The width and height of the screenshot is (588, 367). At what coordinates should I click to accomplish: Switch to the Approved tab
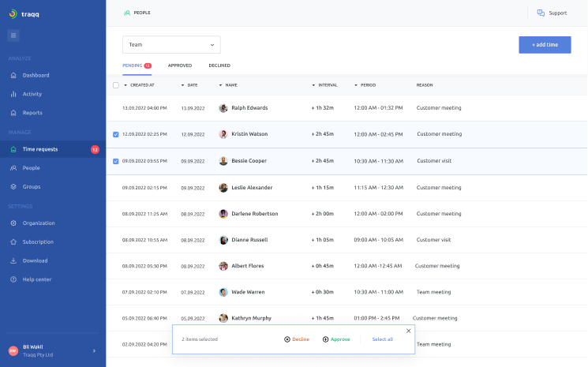pos(179,66)
